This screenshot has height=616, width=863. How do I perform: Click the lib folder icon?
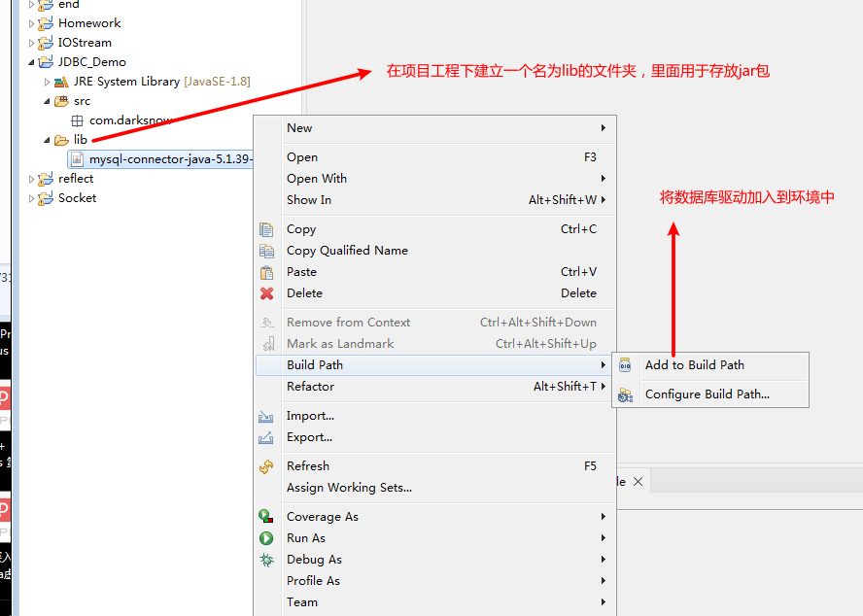pos(61,140)
